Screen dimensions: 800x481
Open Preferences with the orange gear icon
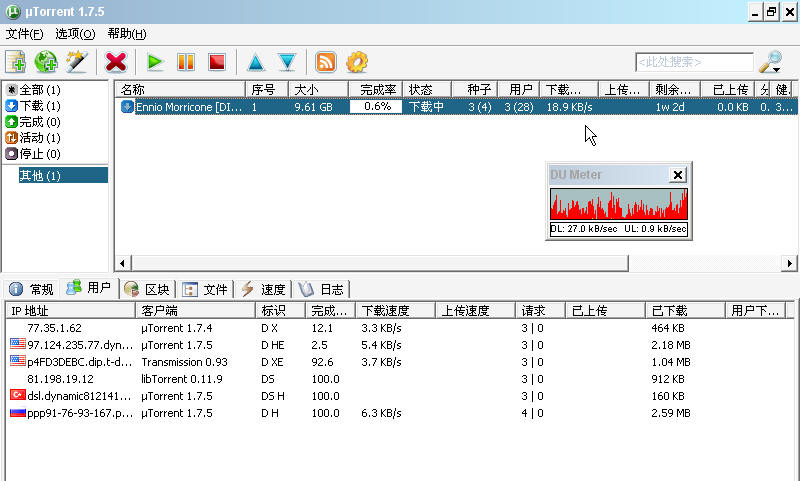point(357,62)
